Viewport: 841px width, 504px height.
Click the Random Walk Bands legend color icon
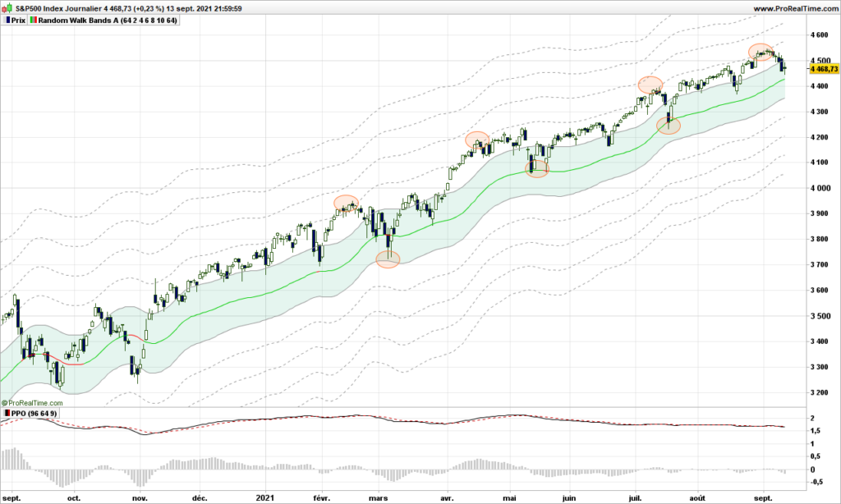pyautogui.click(x=34, y=21)
